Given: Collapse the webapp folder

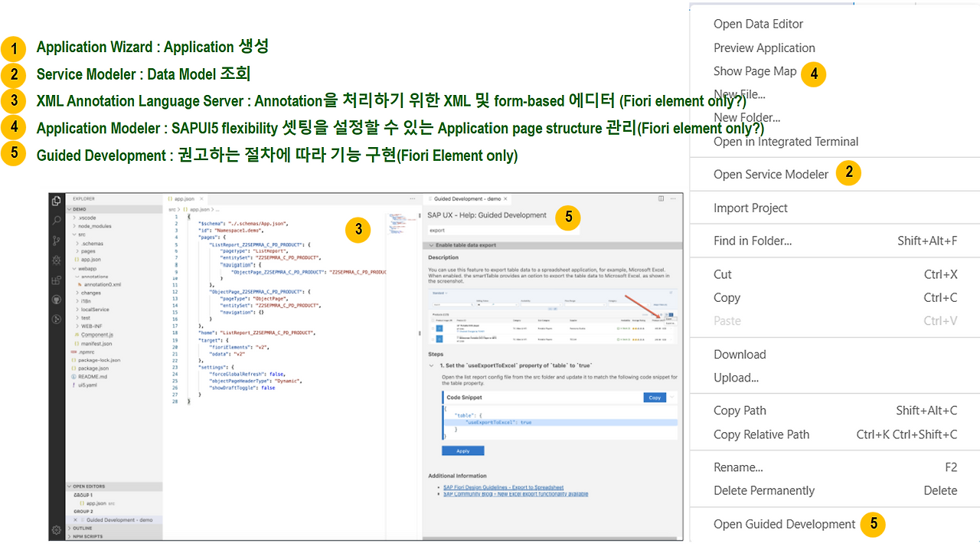Looking at the screenshot, I should coord(74,268).
